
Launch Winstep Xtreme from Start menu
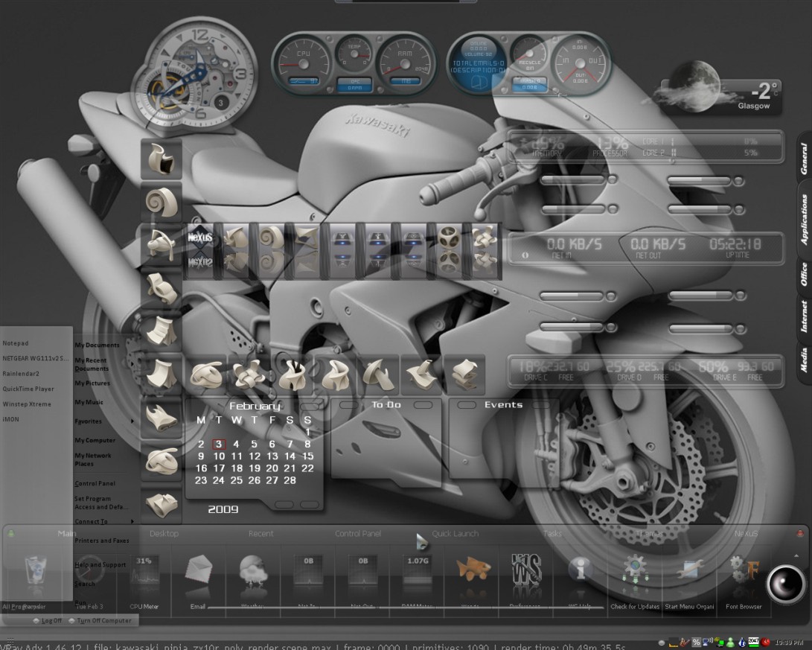(27, 404)
